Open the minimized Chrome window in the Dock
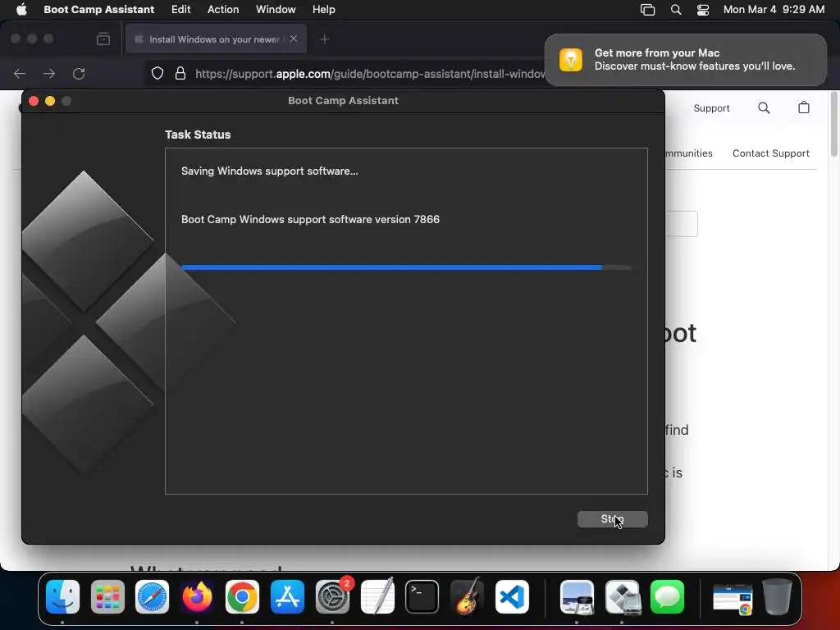Viewport: 840px width, 630px height. pyautogui.click(x=733, y=598)
